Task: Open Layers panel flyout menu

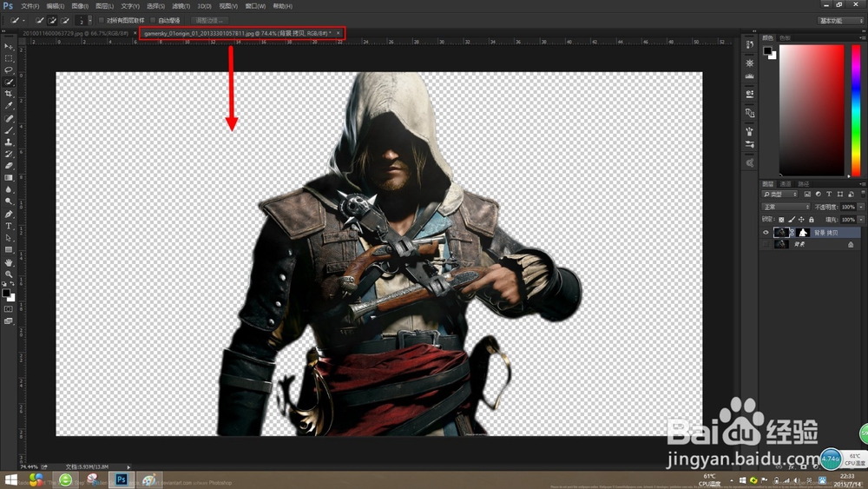Action: pyautogui.click(x=862, y=184)
